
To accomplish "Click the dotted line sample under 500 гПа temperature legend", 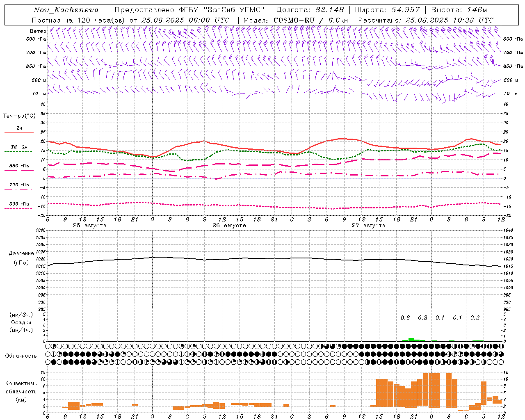I will (x=18, y=208).
